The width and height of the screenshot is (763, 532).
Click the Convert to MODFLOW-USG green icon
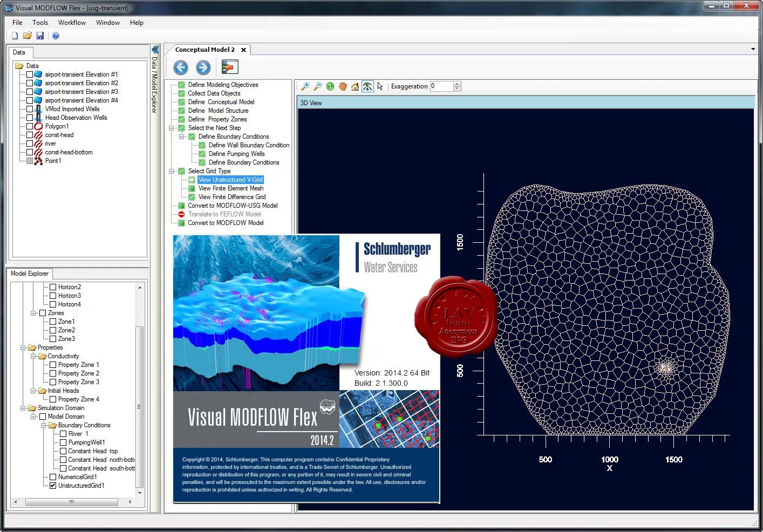tap(181, 206)
